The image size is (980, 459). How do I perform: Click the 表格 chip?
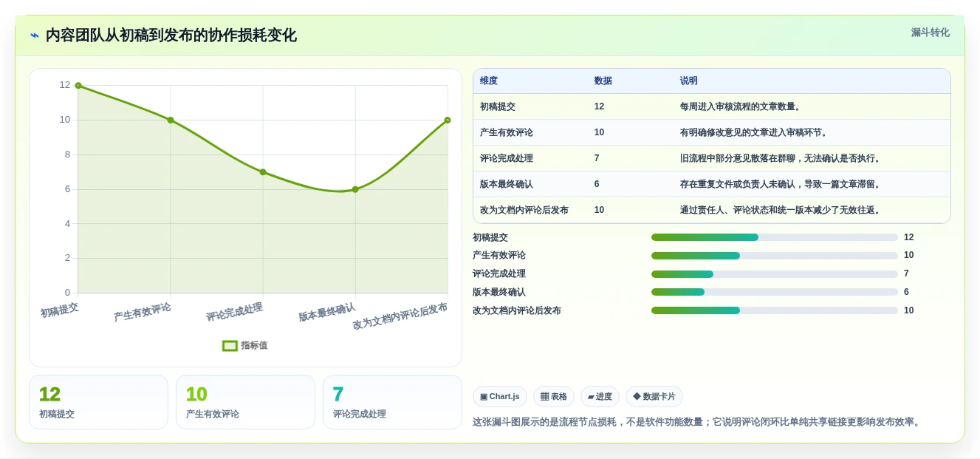tap(554, 396)
